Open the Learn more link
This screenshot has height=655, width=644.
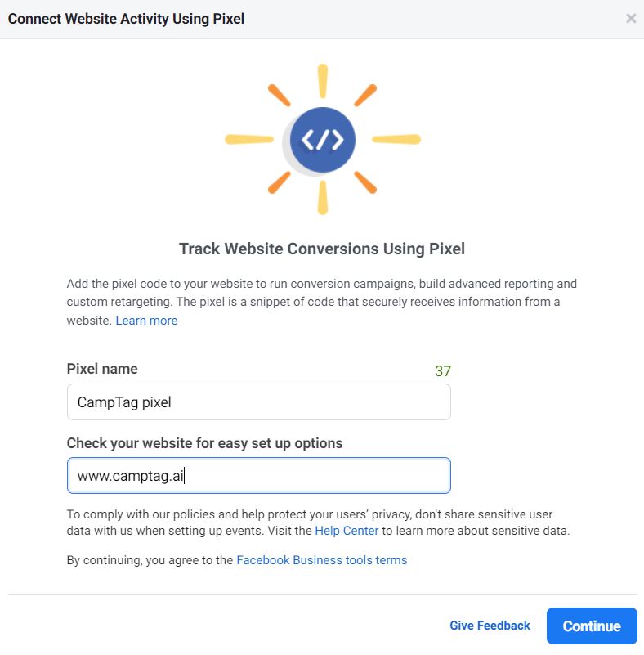click(146, 321)
